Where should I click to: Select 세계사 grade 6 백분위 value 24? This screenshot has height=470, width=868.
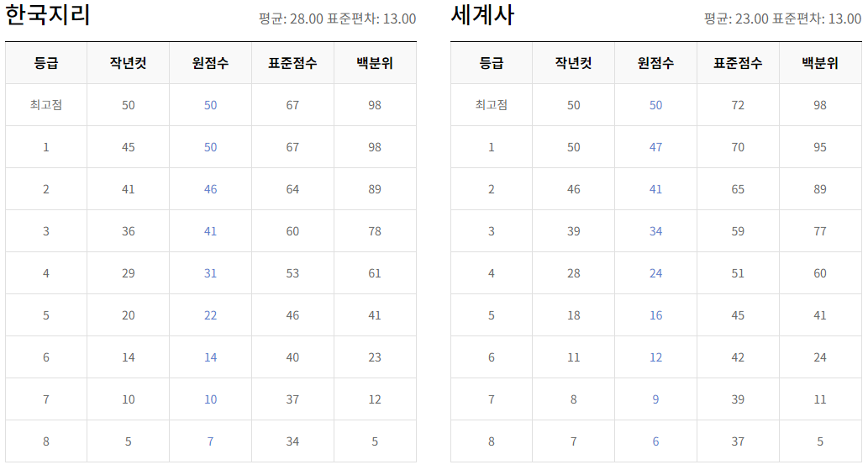pyautogui.click(x=820, y=357)
